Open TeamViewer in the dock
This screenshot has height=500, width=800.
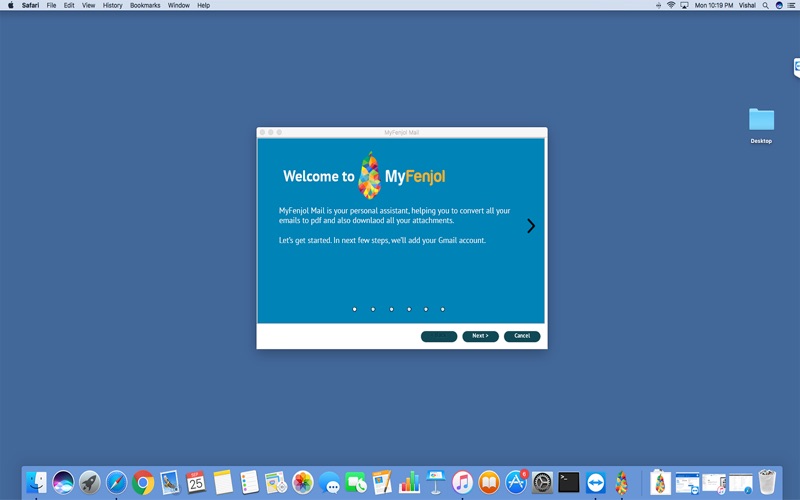595,482
